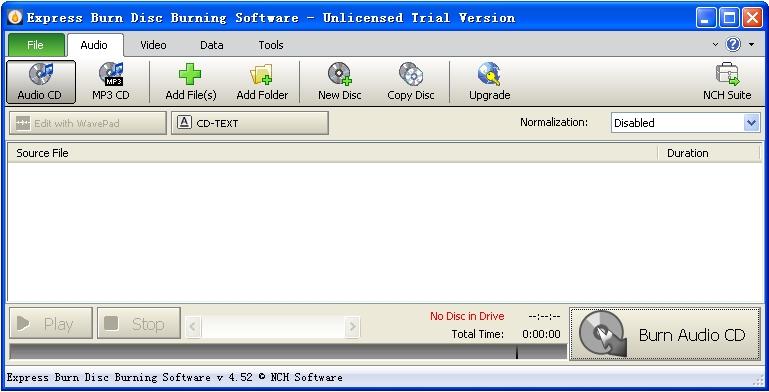Screen dimensions: 769x392
Task: Launch the Copy Disc tool
Action: point(410,82)
